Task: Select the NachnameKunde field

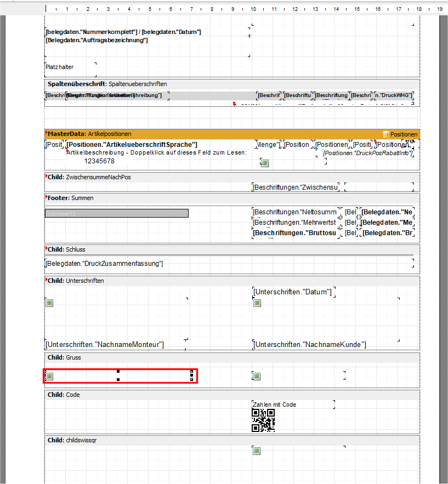Action: click(x=310, y=344)
